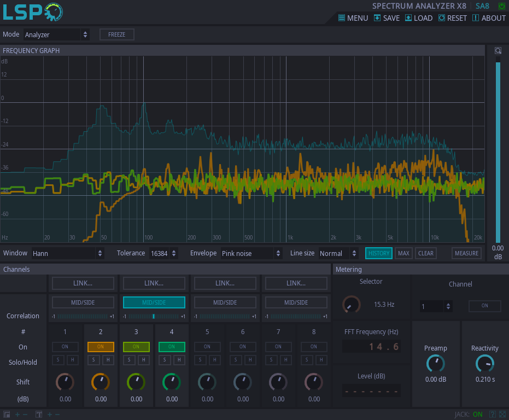Decrease UI scaling with its minus icon
Screen dimensions: 509x420
[x=25, y=415]
